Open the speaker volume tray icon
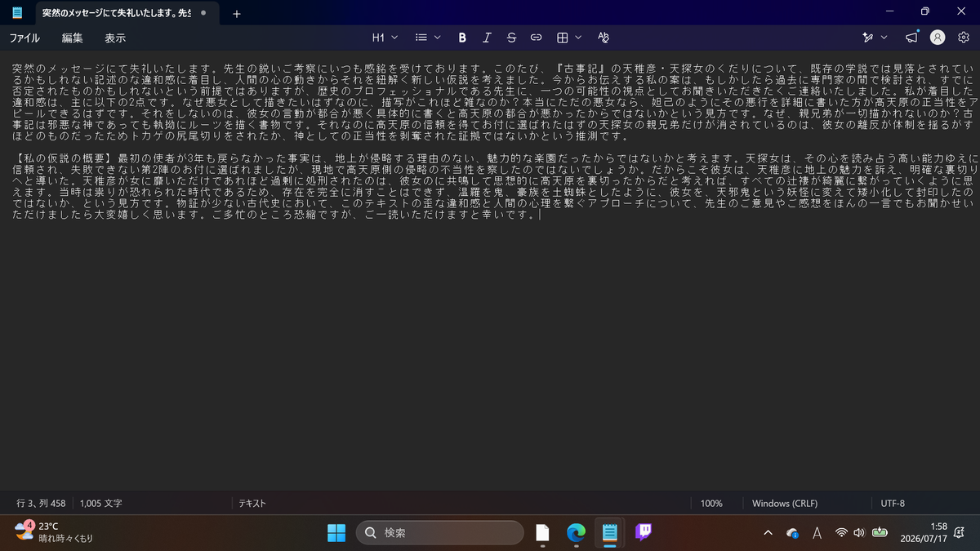Image resolution: width=980 pixels, height=551 pixels. [858, 533]
